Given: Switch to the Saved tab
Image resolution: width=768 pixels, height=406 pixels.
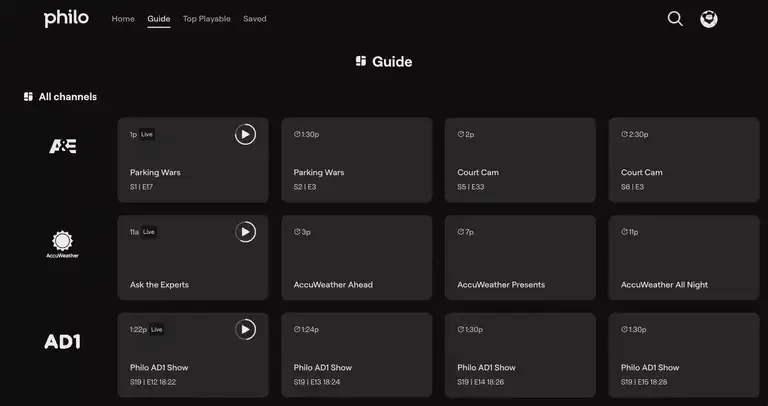Looking at the screenshot, I should coord(255,19).
